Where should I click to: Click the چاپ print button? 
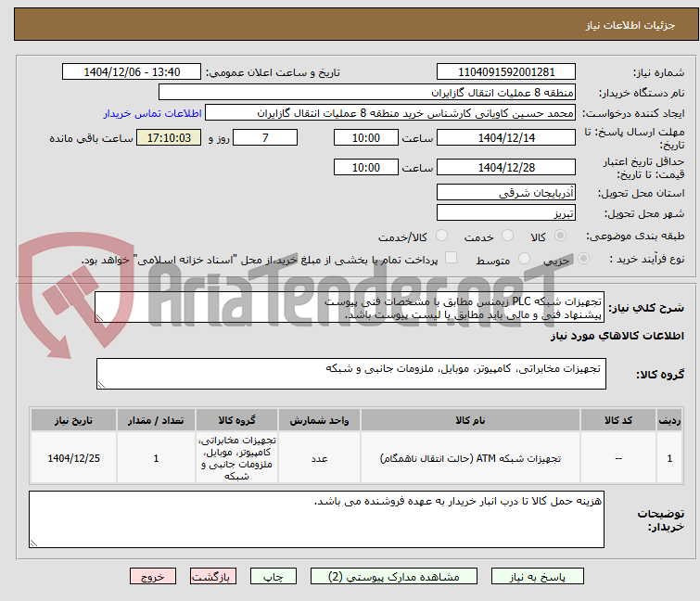tap(273, 577)
